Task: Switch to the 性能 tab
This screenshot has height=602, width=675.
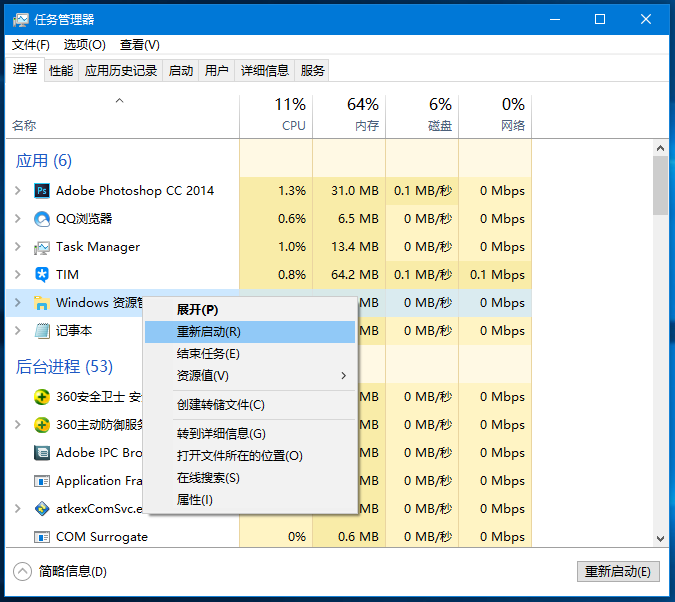Action: click(x=61, y=71)
